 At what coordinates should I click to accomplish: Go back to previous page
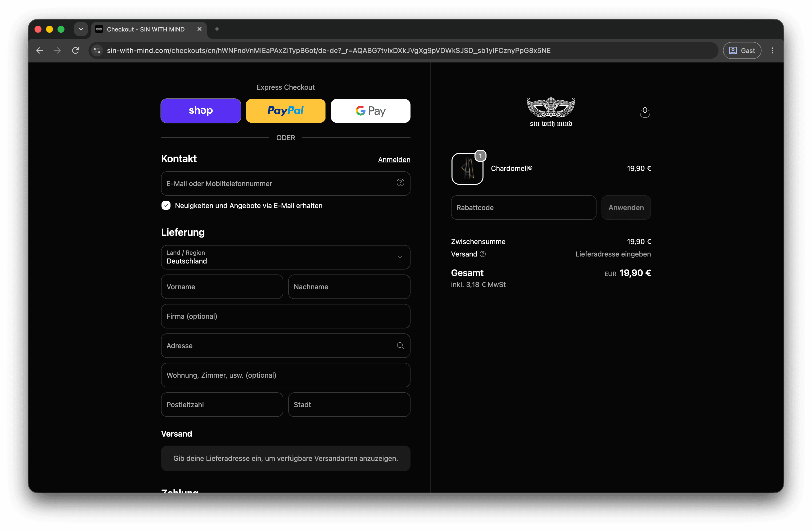(x=39, y=50)
